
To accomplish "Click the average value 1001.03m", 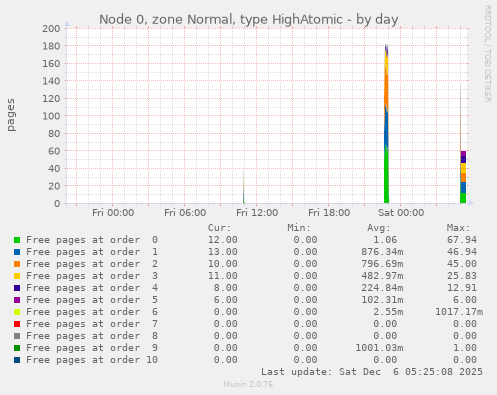I will click(379, 348).
